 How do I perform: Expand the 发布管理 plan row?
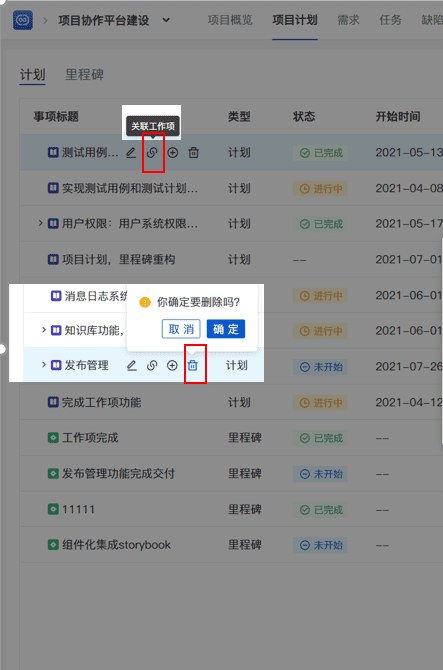click(43, 365)
